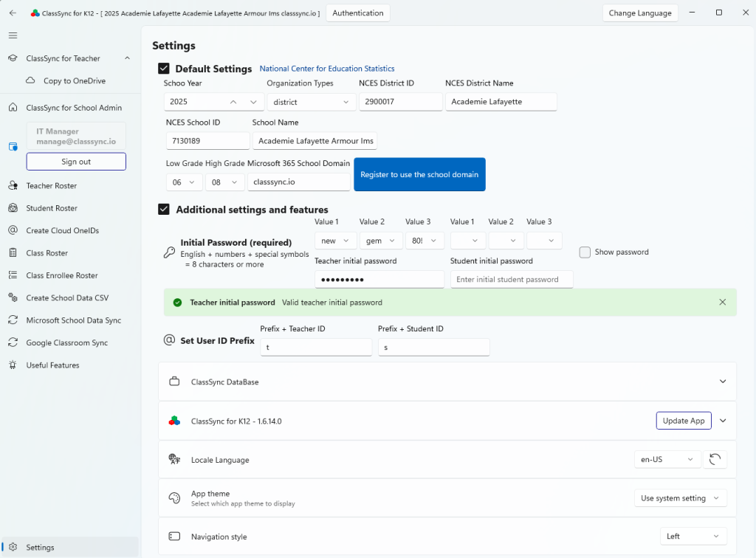
Task: Open the Low Grade 06 dropdown
Action: [184, 182]
